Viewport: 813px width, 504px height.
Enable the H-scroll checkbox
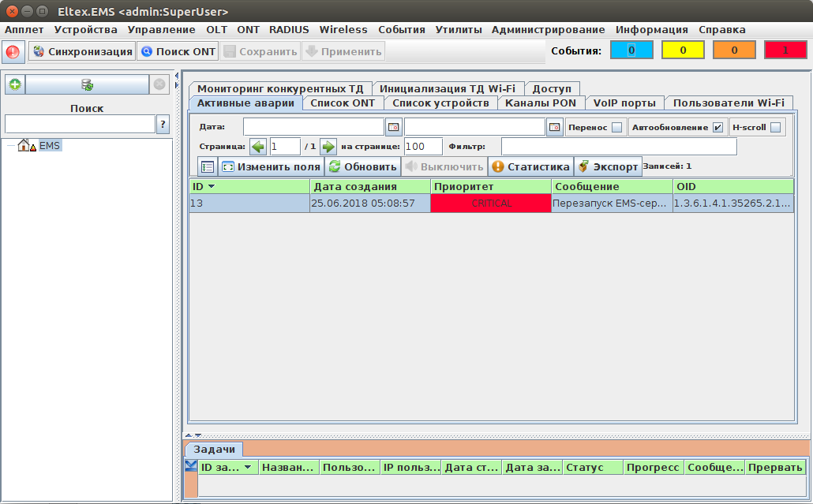coord(775,128)
